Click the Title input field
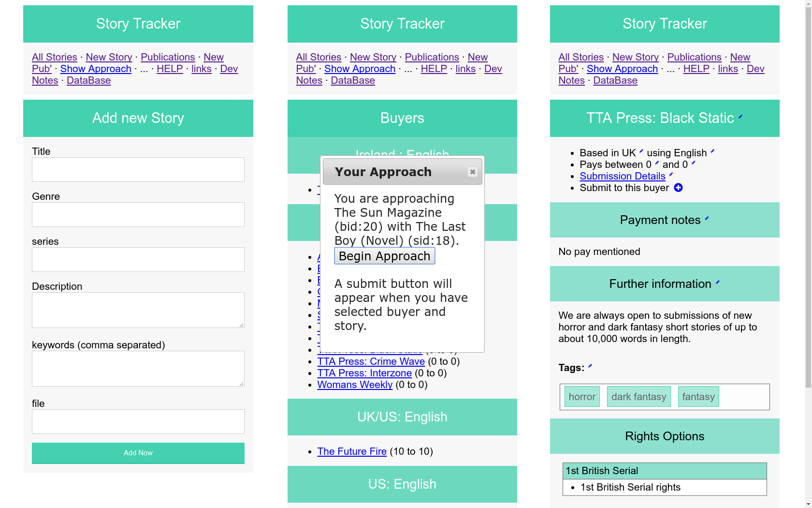Image resolution: width=812 pixels, height=508 pixels. (138, 170)
